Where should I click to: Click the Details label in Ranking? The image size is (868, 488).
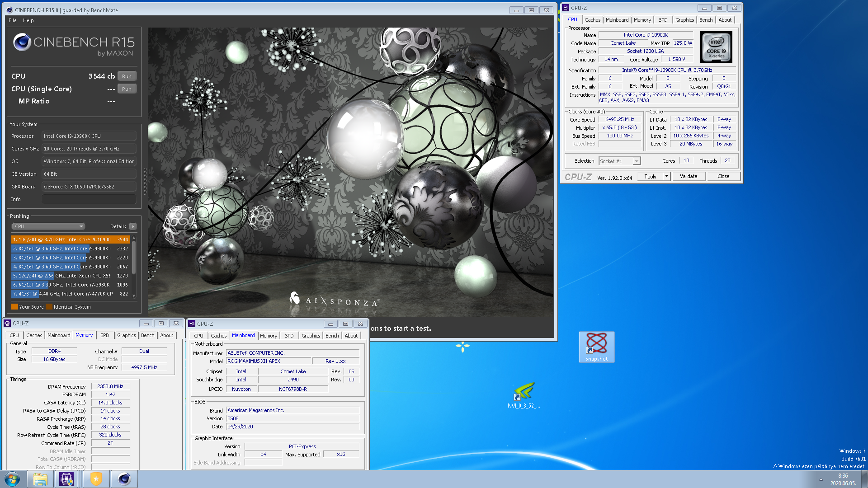pyautogui.click(x=118, y=226)
